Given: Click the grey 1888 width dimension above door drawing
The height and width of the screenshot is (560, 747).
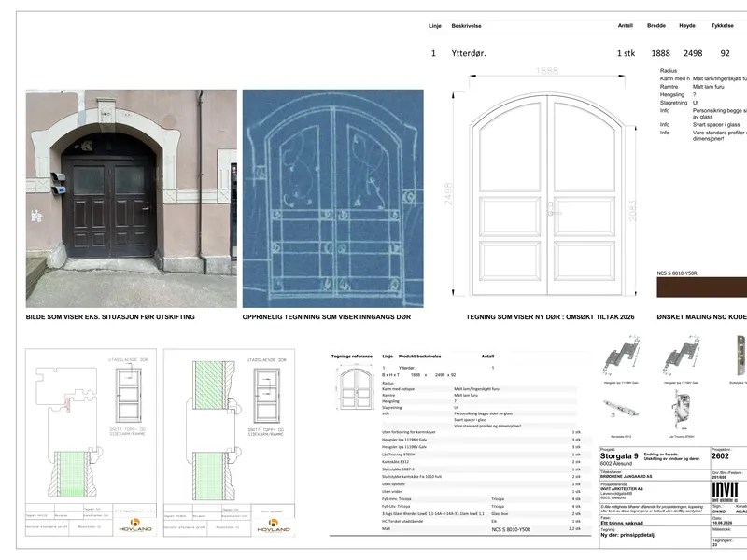Looking at the screenshot, I should click(546, 71).
